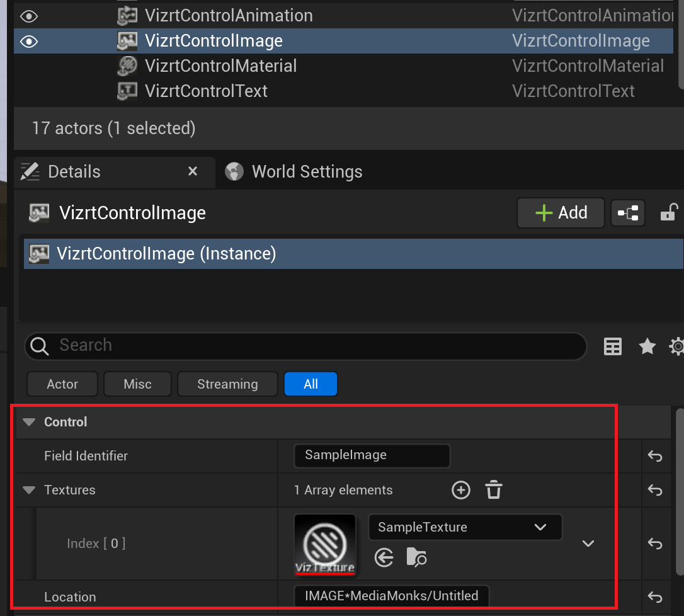Select the Actor filter button
This screenshot has height=616, width=684.
(x=62, y=384)
